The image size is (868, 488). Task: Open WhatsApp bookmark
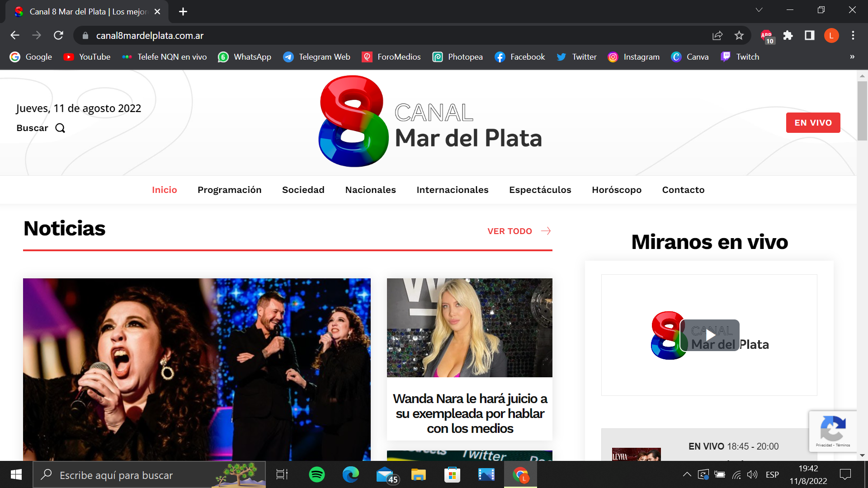pyautogui.click(x=245, y=57)
